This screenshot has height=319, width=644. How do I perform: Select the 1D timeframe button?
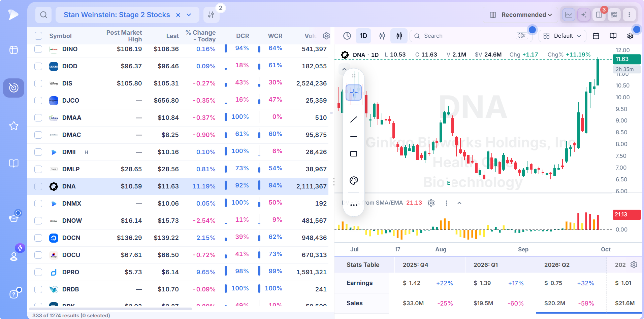tap(363, 36)
